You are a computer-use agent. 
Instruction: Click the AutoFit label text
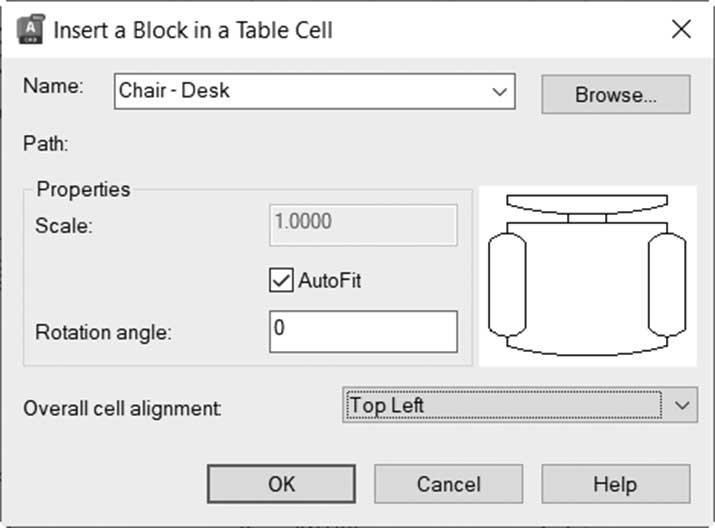[330, 280]
